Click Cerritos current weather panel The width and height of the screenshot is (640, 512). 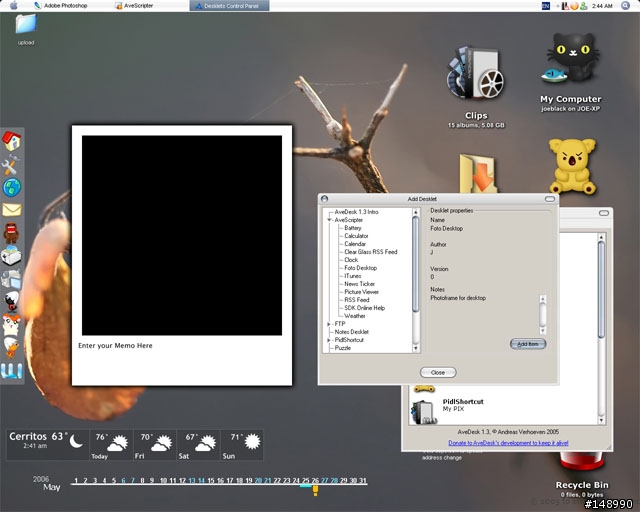47,444
